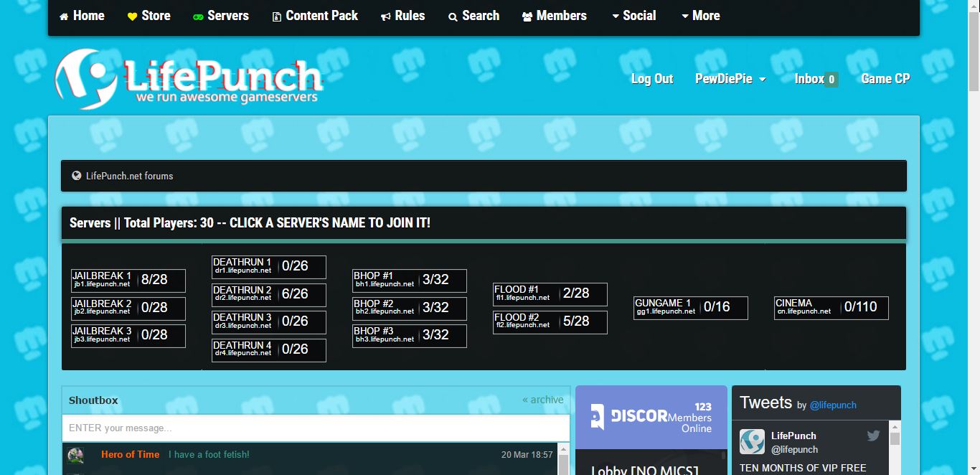Screen dimensions: 980x475
Task: Open the Discord widget banner
Action: (651, 417)
